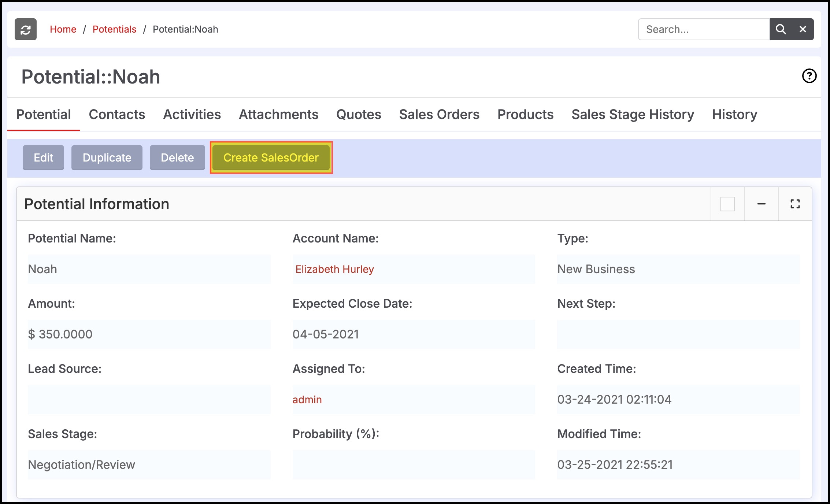
Task: Click the Modified Time label
Action: tap(599, 434)
